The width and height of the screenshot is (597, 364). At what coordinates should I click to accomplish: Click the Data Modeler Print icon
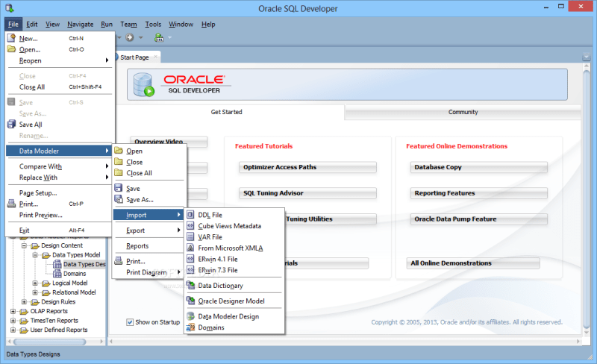point(119,261)
